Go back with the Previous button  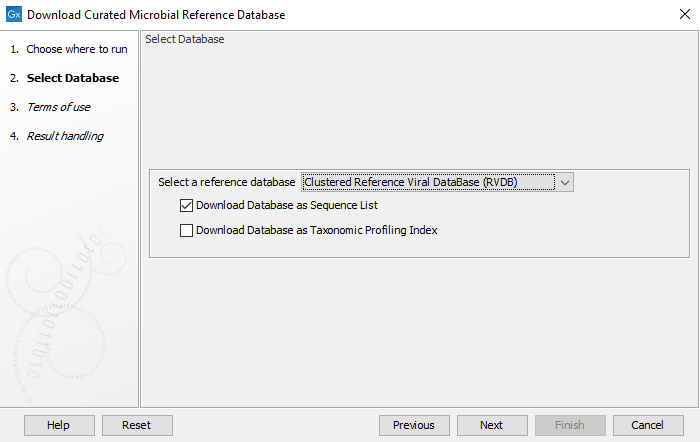click(x=414, y=425)
